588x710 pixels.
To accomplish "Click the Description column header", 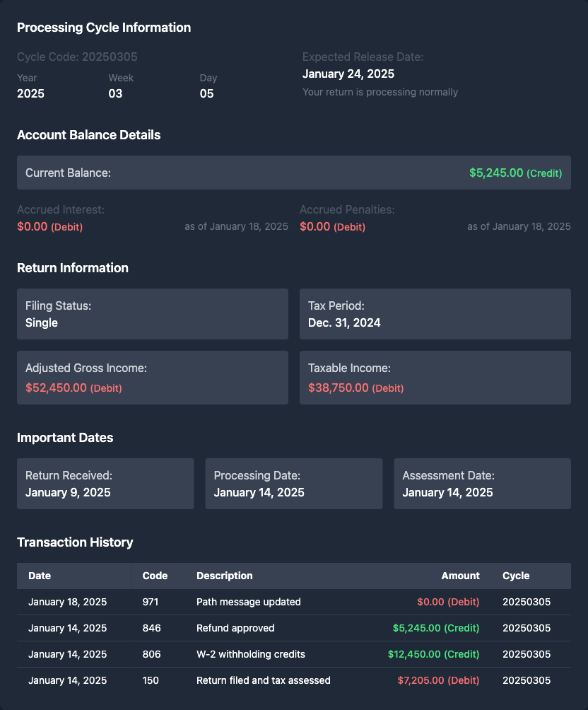I will point(224,576).
